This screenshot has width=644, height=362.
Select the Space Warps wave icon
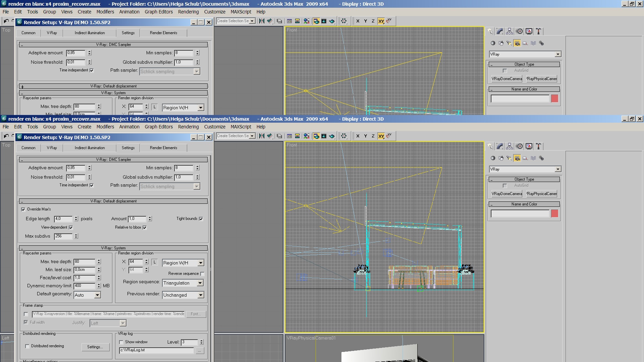click(533, 158)
